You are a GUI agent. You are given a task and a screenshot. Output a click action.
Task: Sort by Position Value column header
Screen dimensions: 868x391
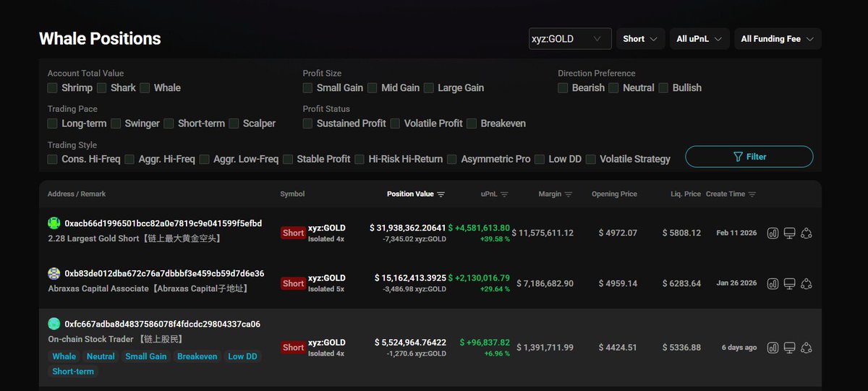(x=410, y=194)
